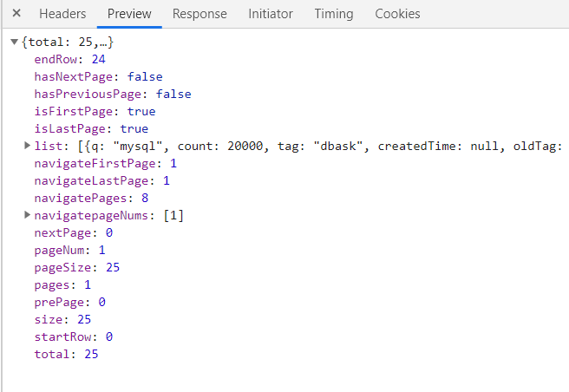Open the Cookies tab

point(397,14)
